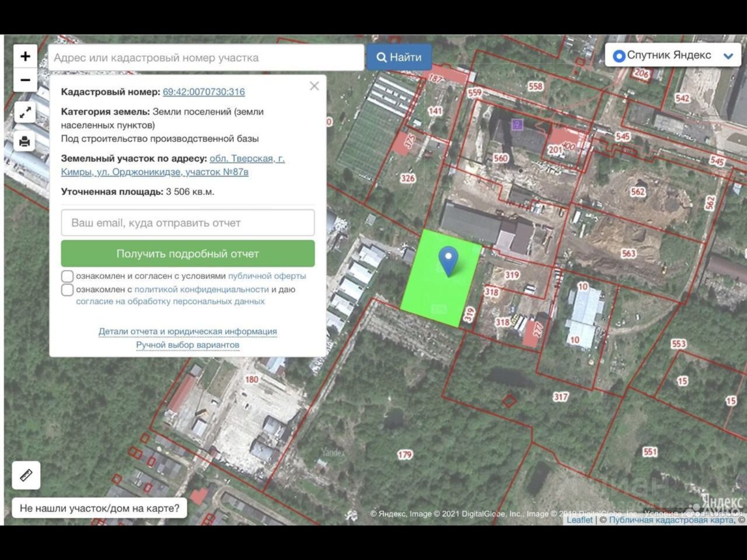Open Ручной выбор вариантов link

point(188,345)
